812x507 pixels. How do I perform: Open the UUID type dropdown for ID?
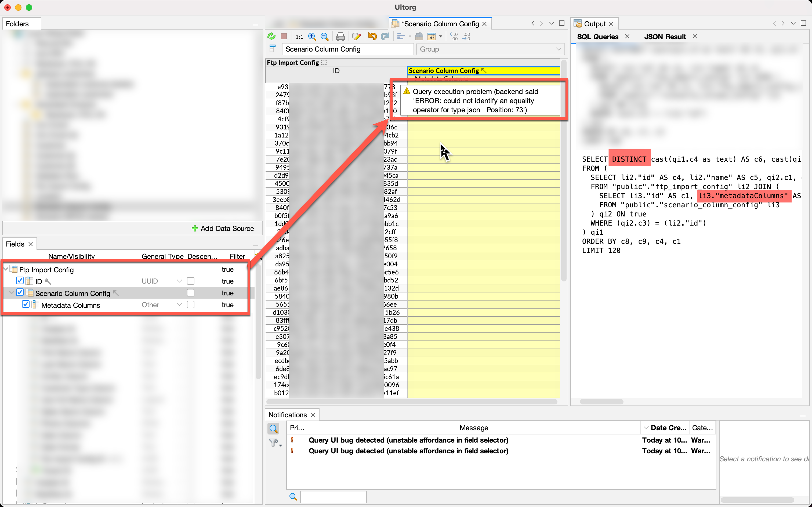179,281
